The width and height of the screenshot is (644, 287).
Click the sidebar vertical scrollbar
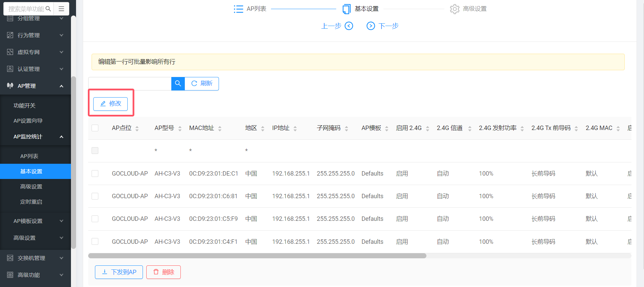coord(73,163)
